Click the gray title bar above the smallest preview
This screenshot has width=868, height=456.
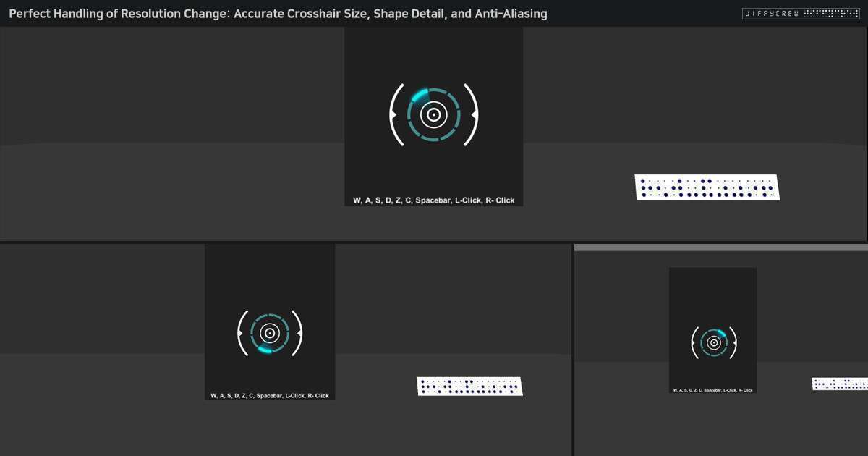(721, 248)
